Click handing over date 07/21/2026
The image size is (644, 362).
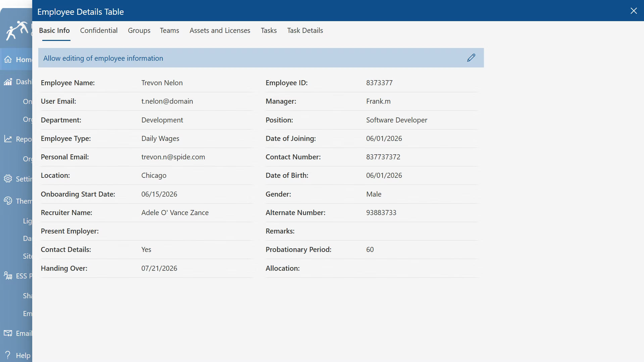click(x=159, y=268)
